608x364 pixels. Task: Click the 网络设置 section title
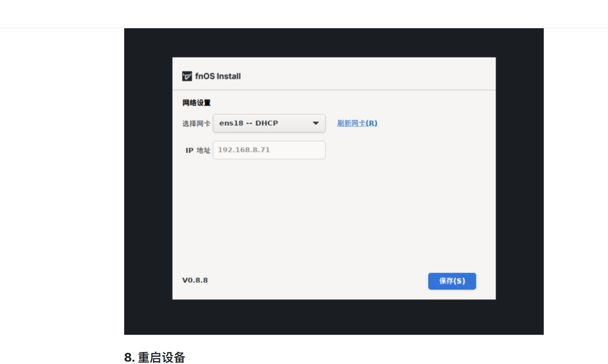[197, 102]
